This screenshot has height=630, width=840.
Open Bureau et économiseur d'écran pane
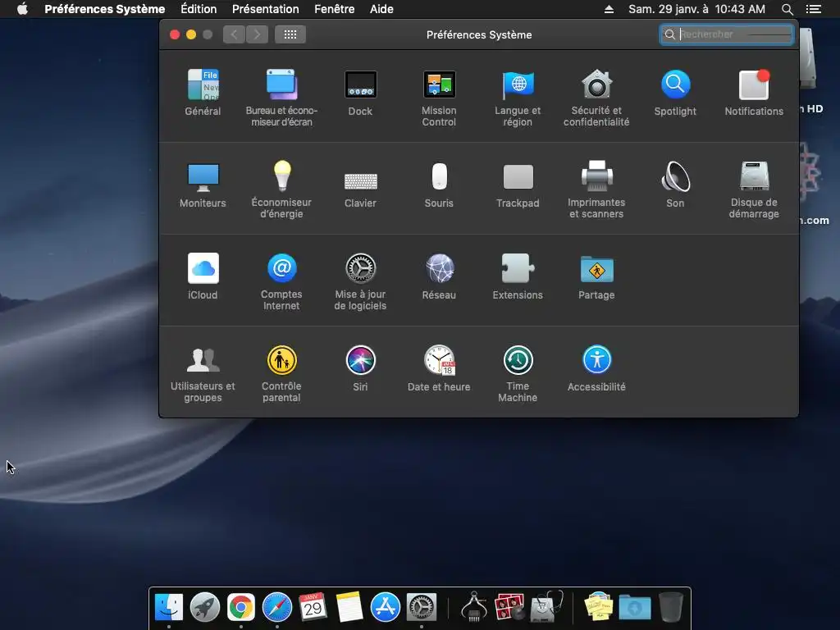[281, 98]
